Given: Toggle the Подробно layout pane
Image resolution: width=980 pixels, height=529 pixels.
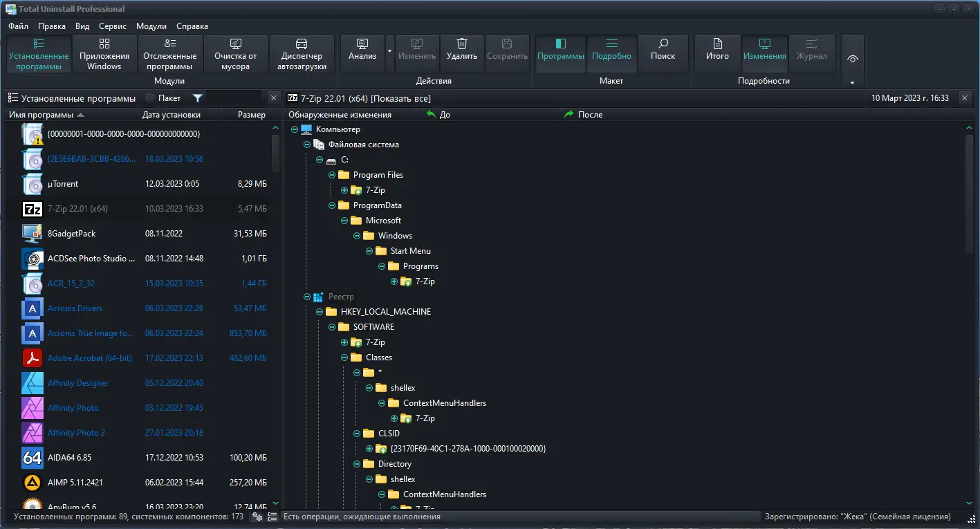Looking at the screenshot, I should click(x=611, y=54).
